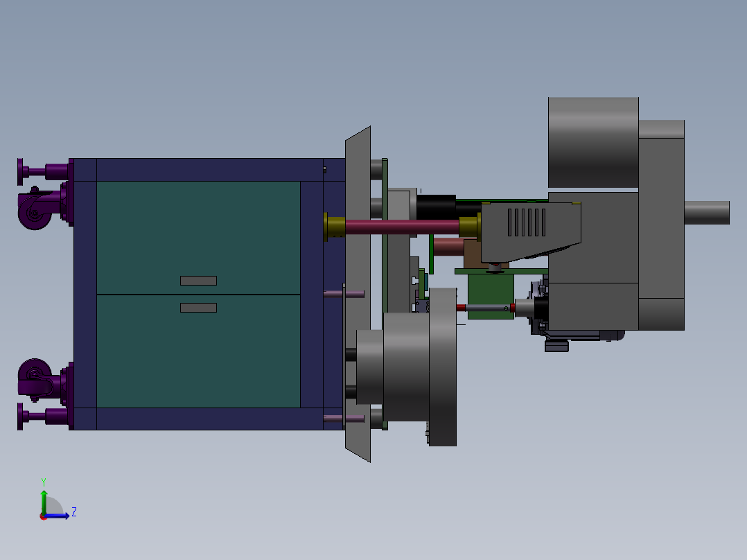Screen dimensions: 747x560
Task: Select the output shaft protruding from gearbox
Action: coord(707,213)
